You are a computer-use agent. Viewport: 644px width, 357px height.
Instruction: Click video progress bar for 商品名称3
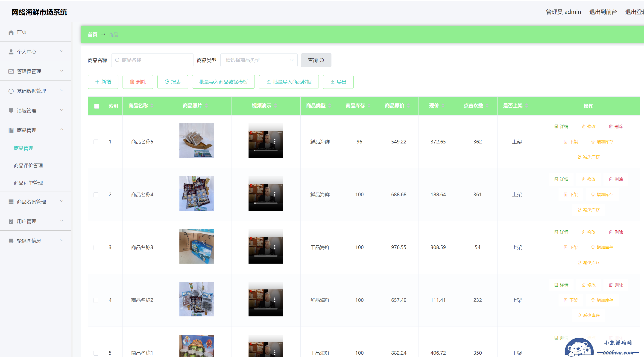click(x=266, y=256)
